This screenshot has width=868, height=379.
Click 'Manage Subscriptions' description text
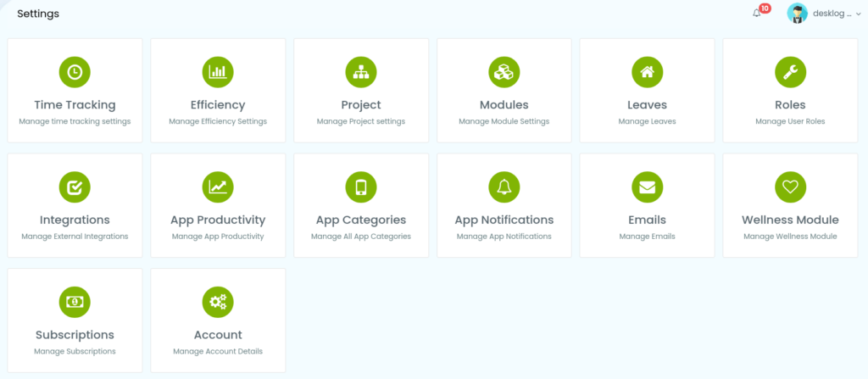point(75,351)
